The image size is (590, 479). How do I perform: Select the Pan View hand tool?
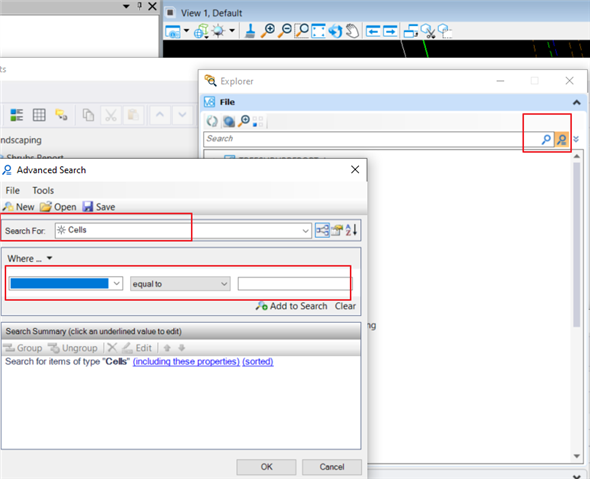click(x=352, y=31)
